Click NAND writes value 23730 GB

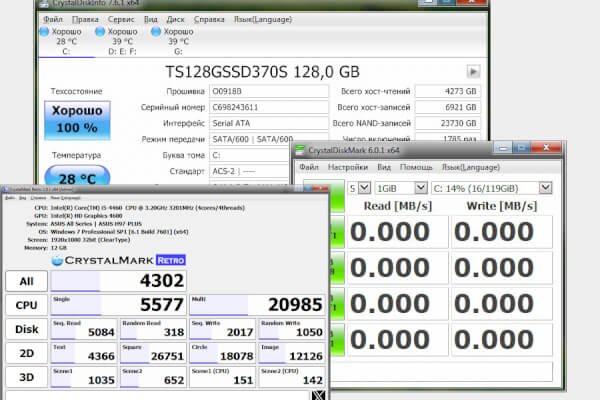[448, 123]
